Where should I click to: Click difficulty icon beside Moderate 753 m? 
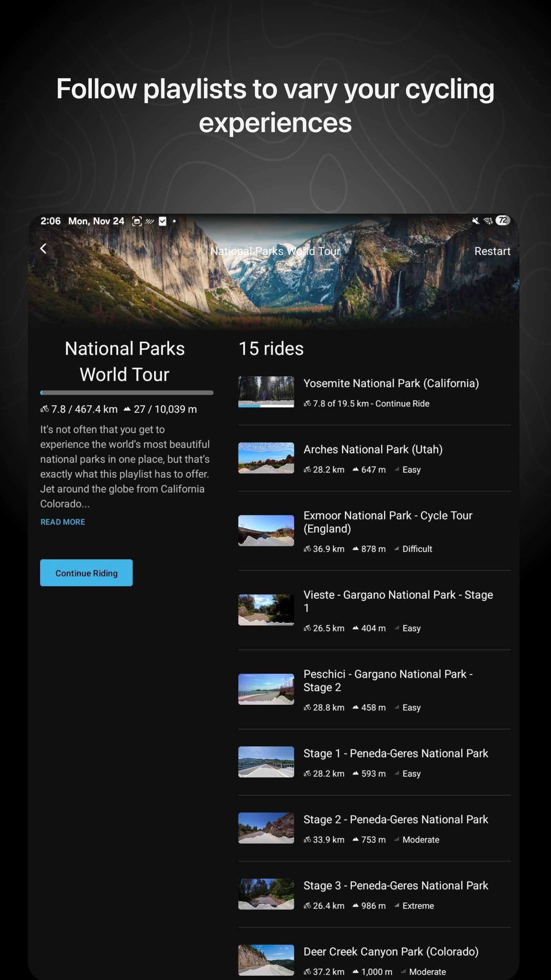tap(397, 839)
